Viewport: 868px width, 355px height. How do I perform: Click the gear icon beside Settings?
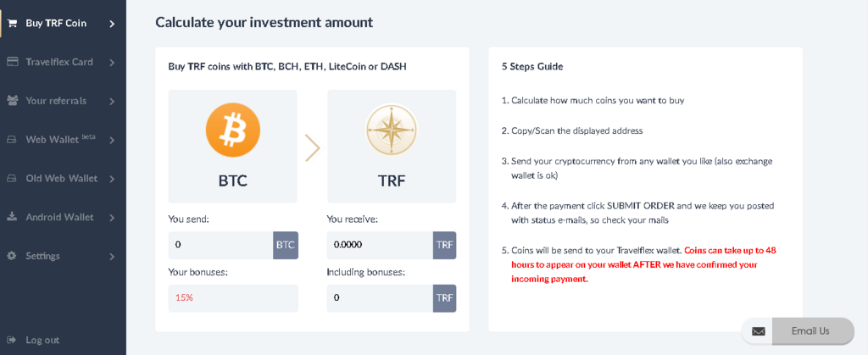point(12,256)
